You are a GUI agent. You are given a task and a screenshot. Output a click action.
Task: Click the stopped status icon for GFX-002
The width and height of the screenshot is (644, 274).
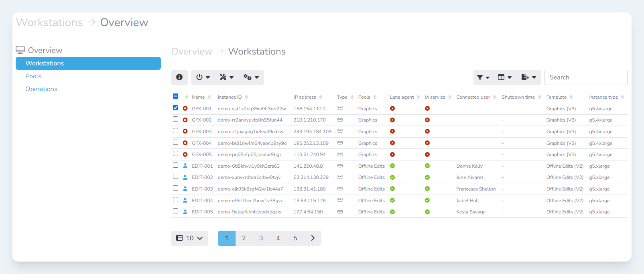coord(185,120)
